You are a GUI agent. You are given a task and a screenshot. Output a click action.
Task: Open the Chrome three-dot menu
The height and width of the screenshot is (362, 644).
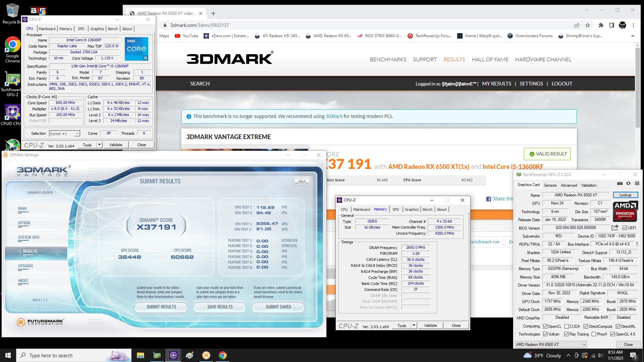(633, 25)
